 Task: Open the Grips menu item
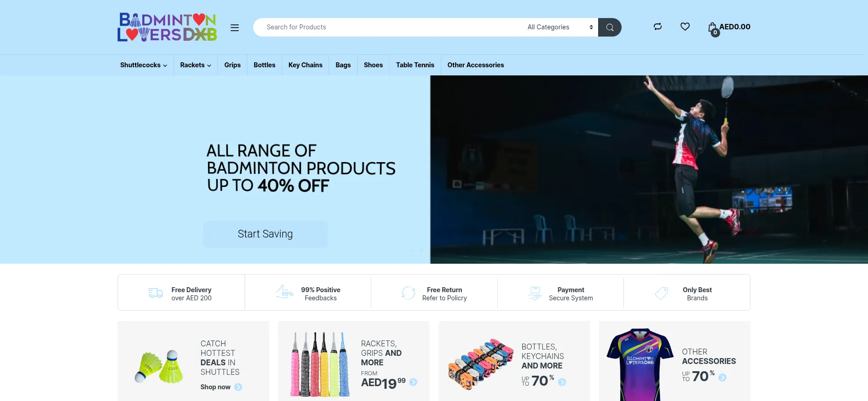click(x=232, y=65)
